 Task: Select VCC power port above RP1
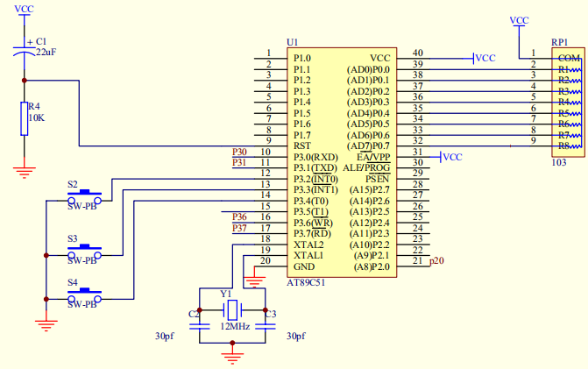520,21
